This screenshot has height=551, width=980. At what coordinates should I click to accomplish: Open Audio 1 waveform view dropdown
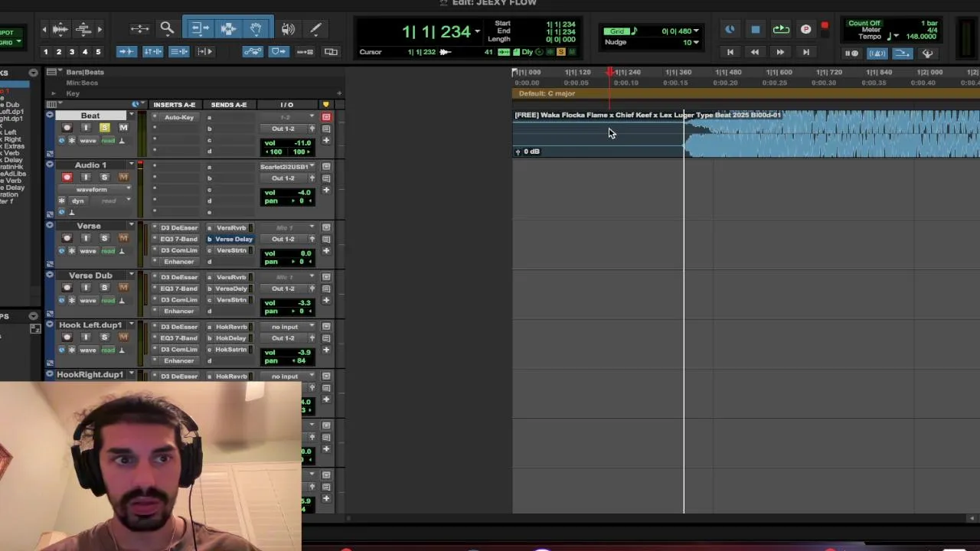(95, 189)
